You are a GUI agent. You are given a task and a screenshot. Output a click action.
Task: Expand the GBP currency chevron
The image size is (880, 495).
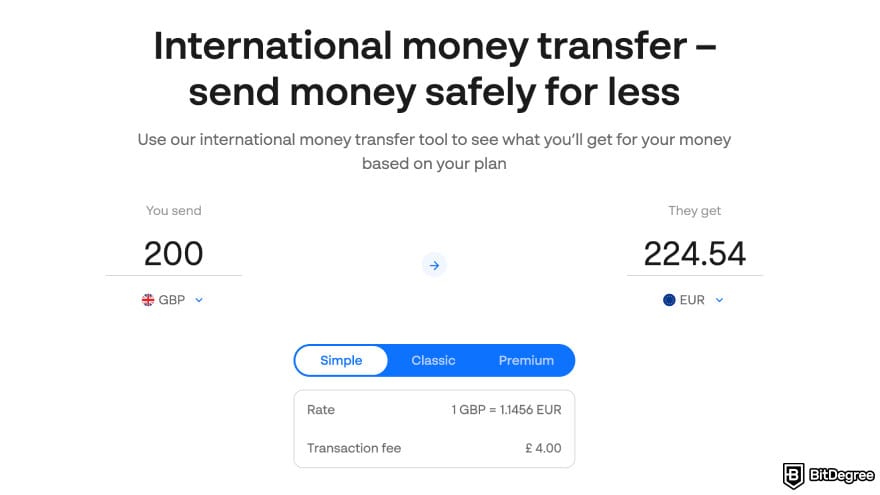coord(199,300)
